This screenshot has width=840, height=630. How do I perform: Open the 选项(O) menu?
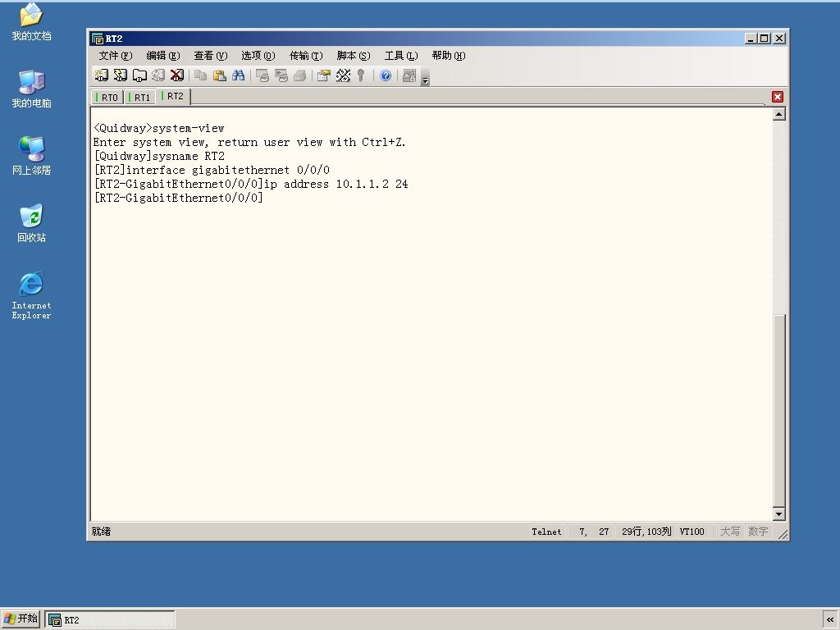[258, 56]
